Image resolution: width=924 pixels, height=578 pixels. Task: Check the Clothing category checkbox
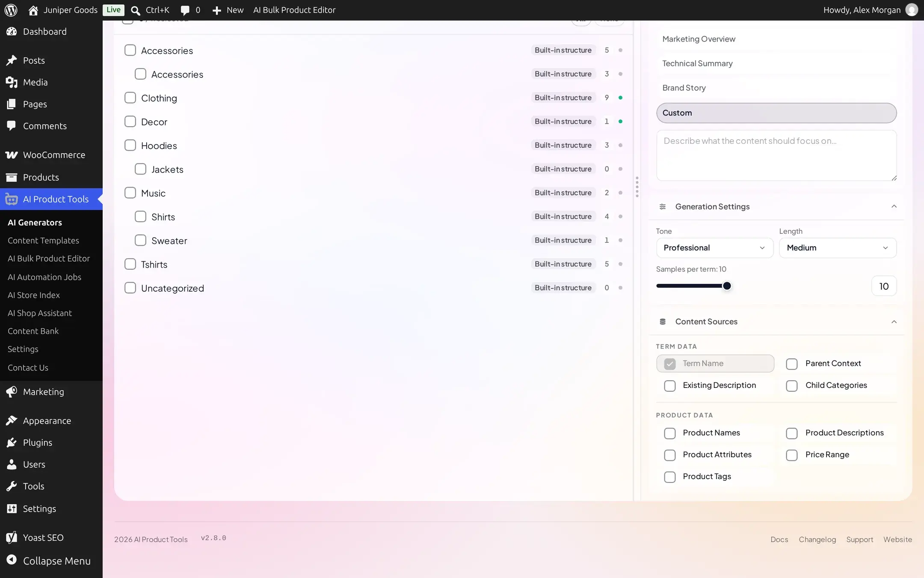tap(130, 98)
